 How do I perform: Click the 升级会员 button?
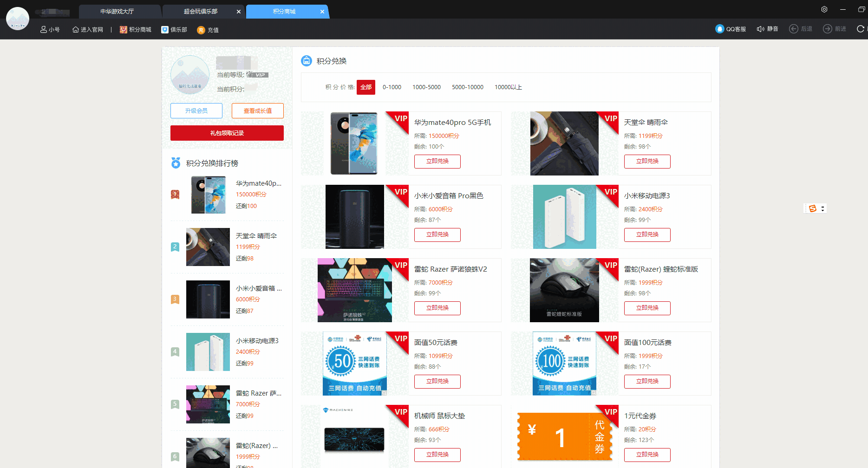tap(196, 111)
